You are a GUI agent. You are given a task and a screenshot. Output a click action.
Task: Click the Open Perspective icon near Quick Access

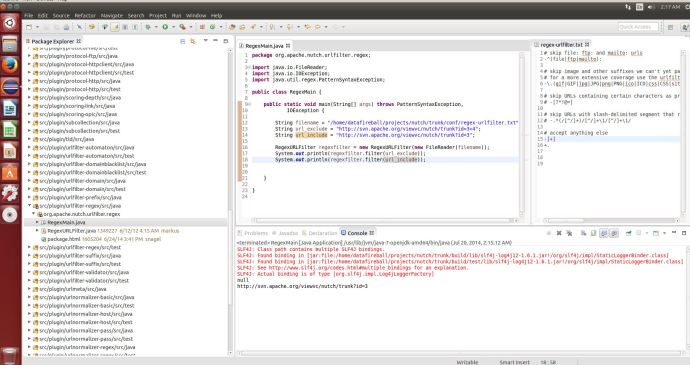click(x=671, y=27)
